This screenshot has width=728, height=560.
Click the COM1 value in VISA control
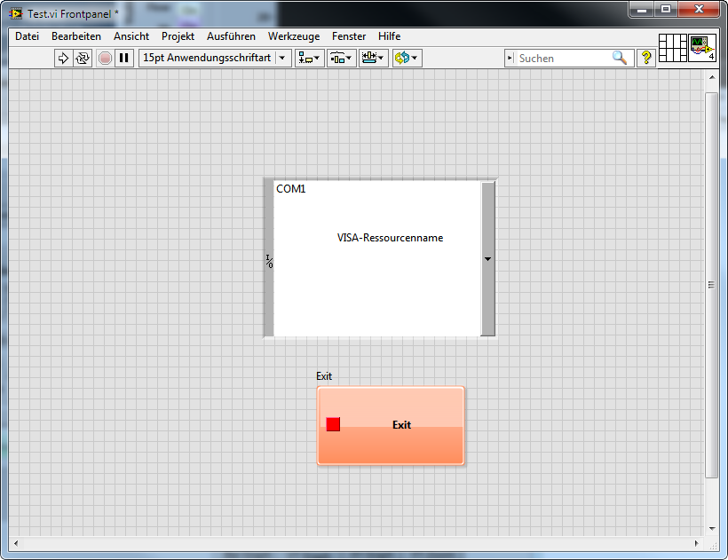[290, 189]
